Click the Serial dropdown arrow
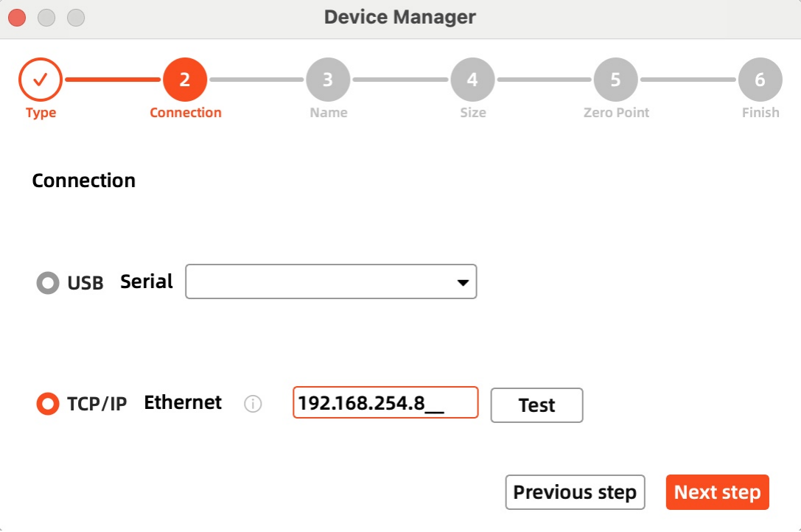The image size is (801, 532). pyautogui.click(x=463, y=282)
